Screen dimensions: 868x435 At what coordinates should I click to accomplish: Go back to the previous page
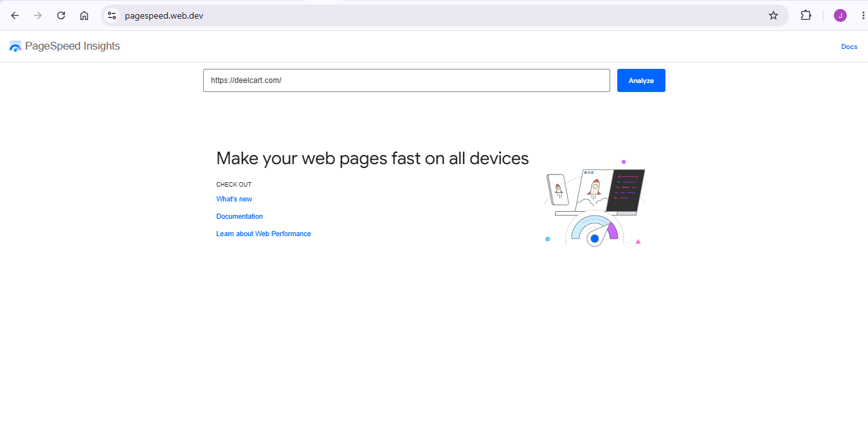click(x=15, y=15)
